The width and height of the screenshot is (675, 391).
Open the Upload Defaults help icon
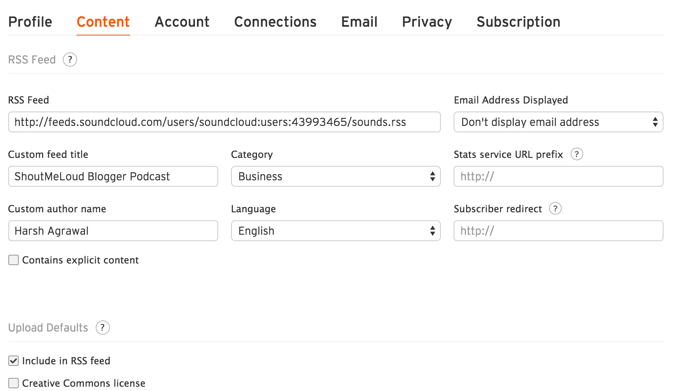[x=102, y=328]
